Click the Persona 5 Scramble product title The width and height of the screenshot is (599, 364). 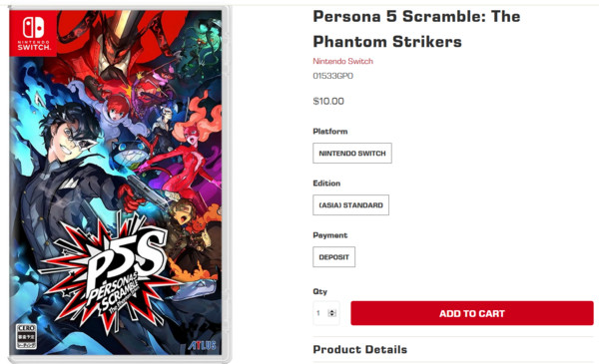pos(416,29)
